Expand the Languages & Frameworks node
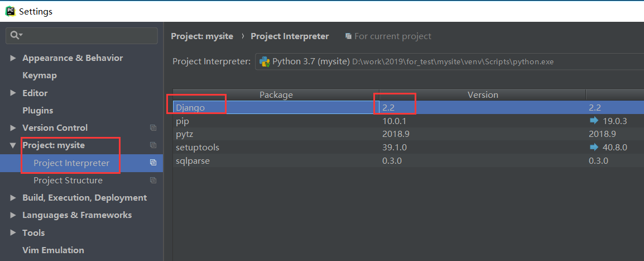644x261 pixels. [x=13, y=215]
